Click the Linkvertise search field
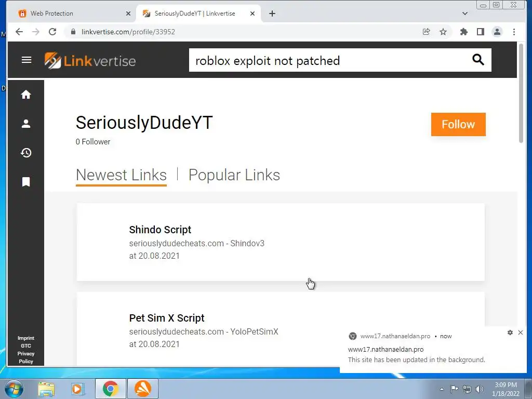 (x=329, y=60)
